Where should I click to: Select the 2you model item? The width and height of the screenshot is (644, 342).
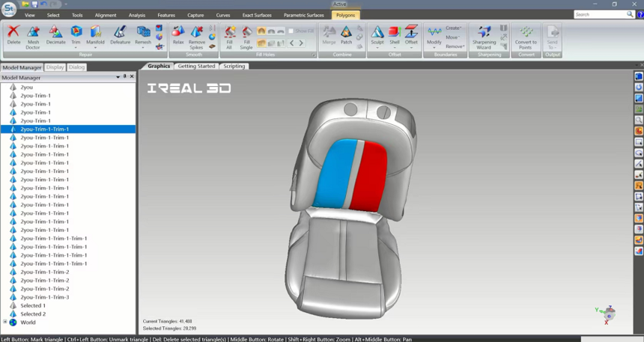click(27, 87)
